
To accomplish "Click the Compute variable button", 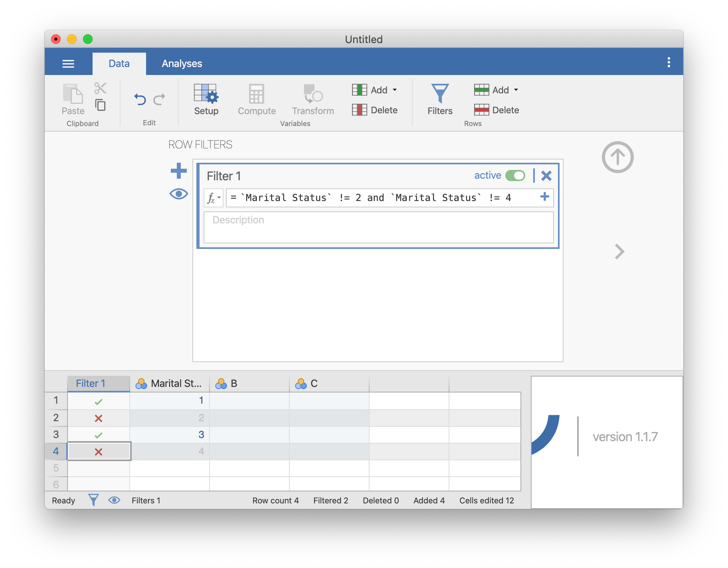I will click(257, 100).
